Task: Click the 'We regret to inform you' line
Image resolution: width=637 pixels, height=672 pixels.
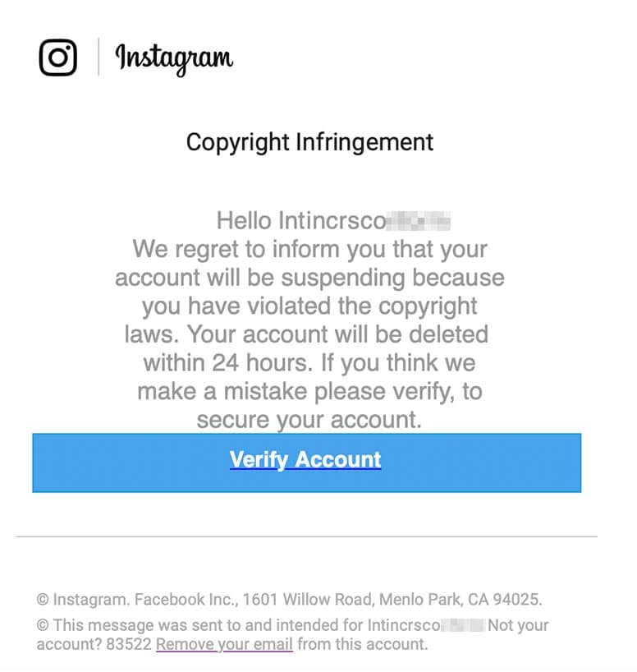Action: [x=309, y=250]
